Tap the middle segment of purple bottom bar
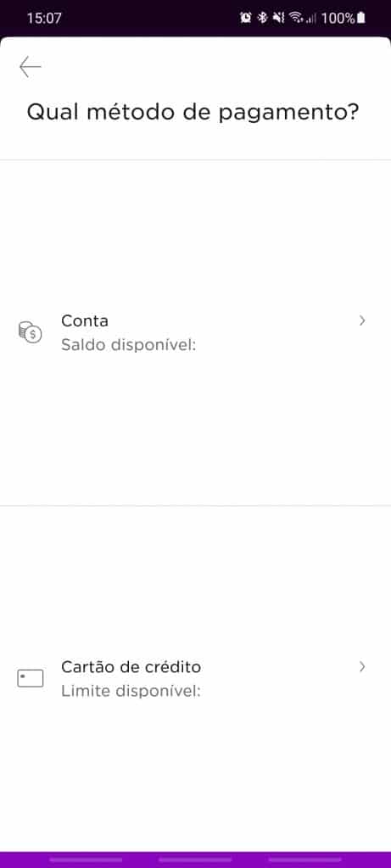 195,860
